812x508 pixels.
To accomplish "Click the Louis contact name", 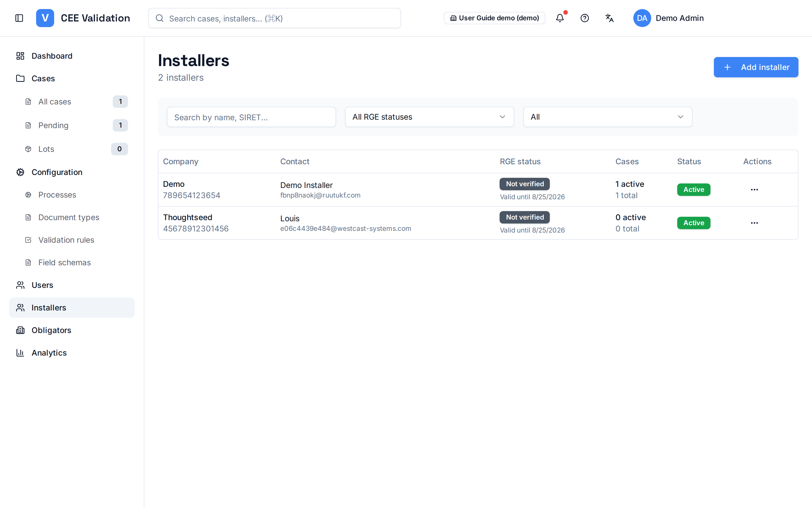I will 290,218.
